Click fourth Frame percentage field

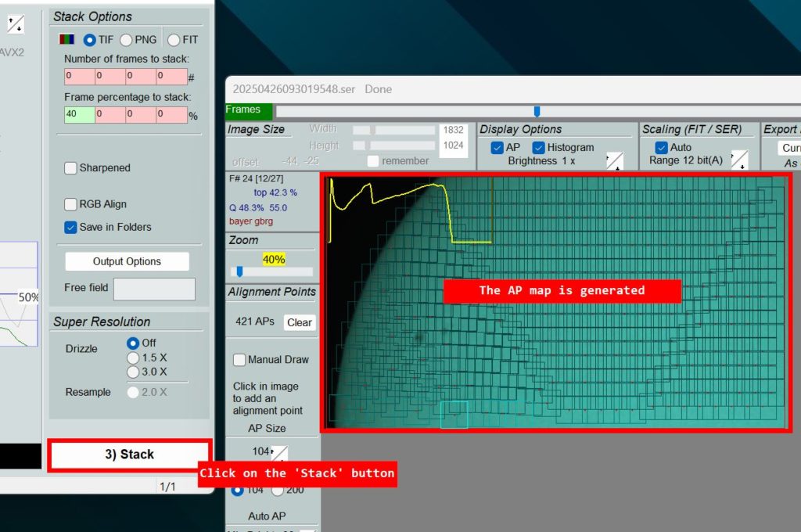point(171,114)
